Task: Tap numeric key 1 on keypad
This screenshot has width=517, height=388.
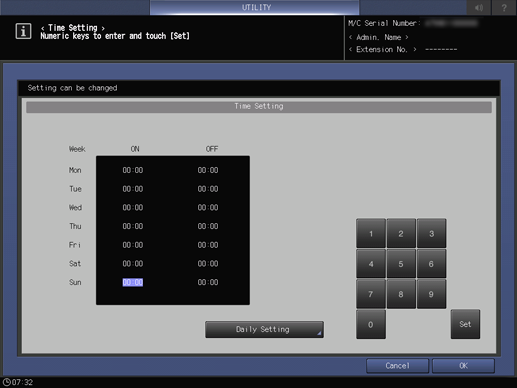Action: tap(371, 233)
